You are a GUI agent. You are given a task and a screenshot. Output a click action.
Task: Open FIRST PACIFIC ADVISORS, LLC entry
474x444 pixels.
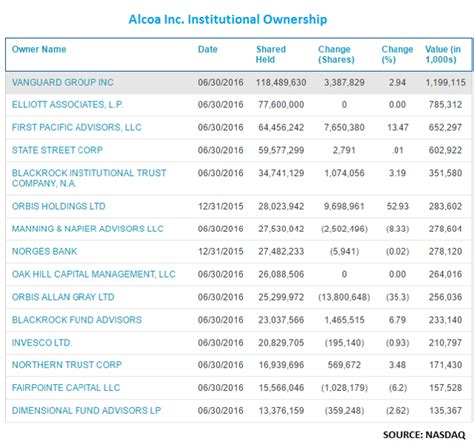[77, 127]
